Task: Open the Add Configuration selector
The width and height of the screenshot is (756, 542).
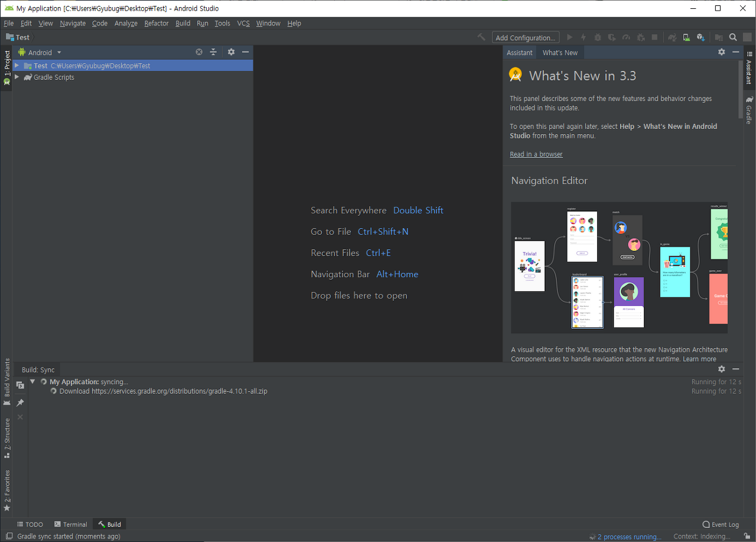Action: pos(526,37)
